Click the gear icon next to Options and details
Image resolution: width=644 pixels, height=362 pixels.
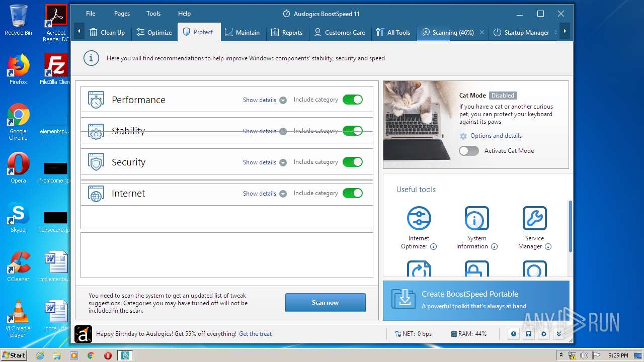click(463, 136)
